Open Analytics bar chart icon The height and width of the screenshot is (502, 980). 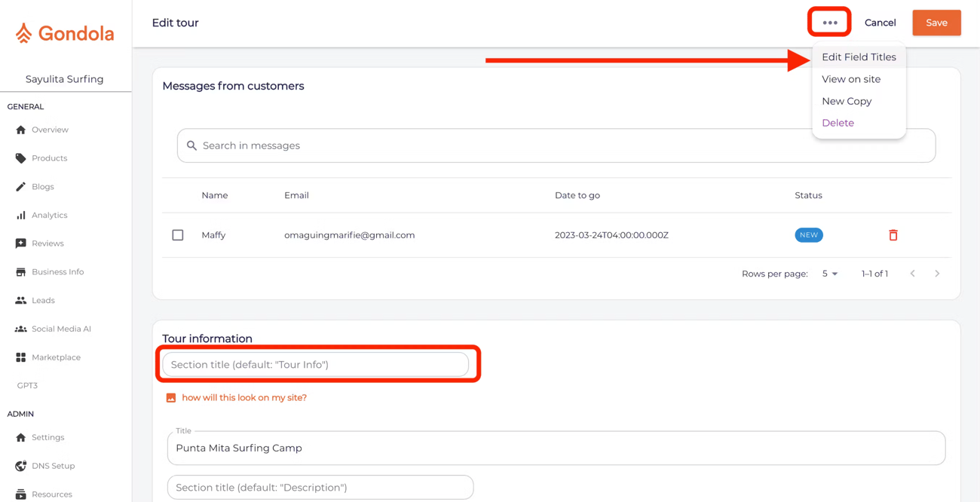click(21, 216)
